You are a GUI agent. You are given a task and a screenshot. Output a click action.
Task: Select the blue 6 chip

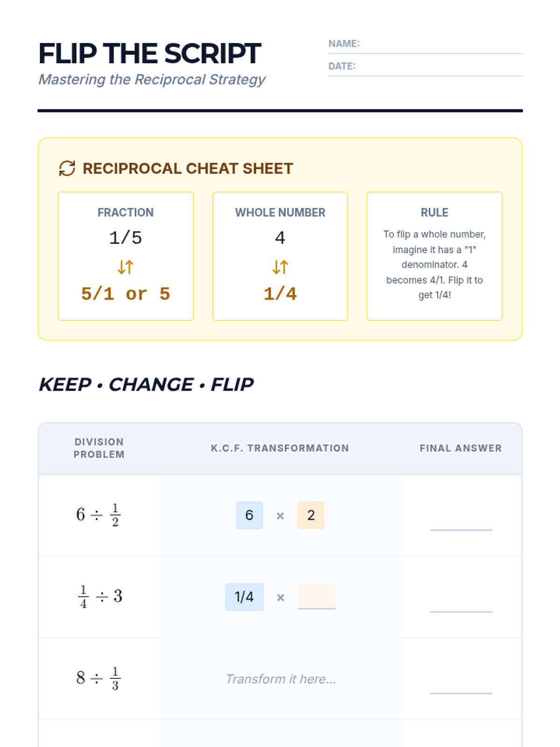click(249, 515)
